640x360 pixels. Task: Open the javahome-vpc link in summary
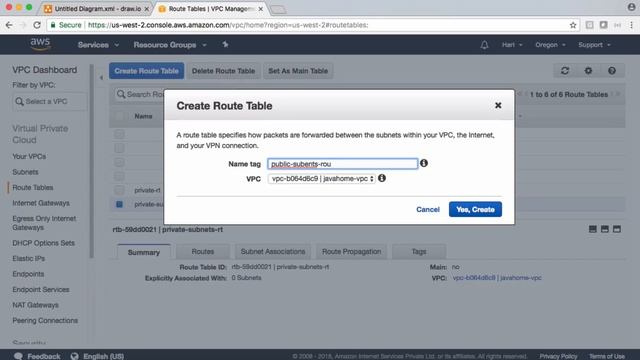(497, 278)
